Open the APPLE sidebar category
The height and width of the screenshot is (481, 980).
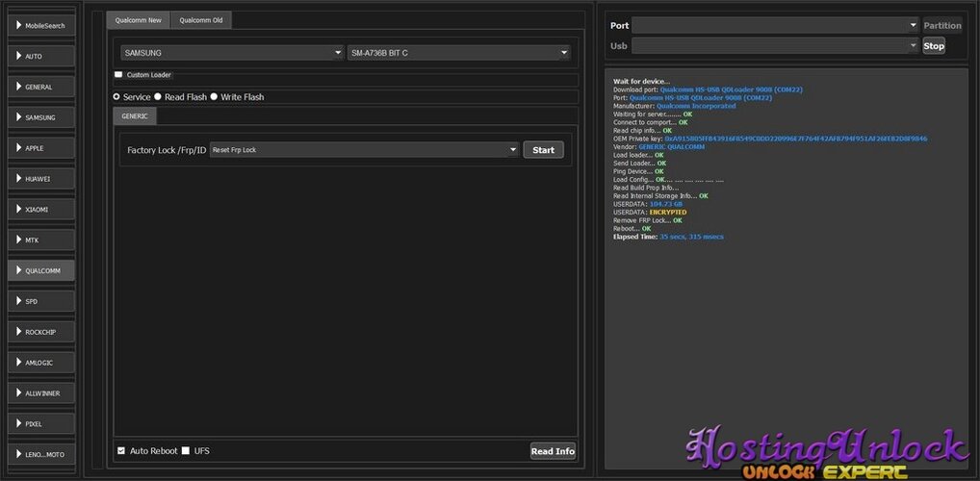click(41, 148)
